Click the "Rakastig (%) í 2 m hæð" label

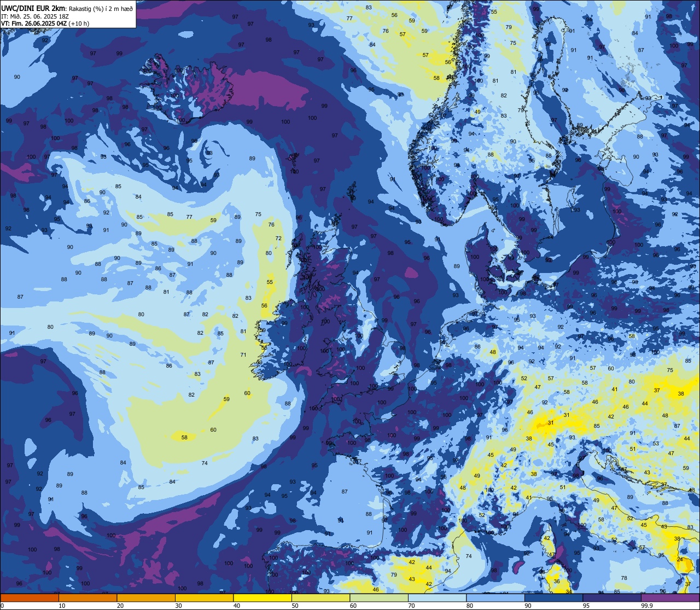point(101,9)
